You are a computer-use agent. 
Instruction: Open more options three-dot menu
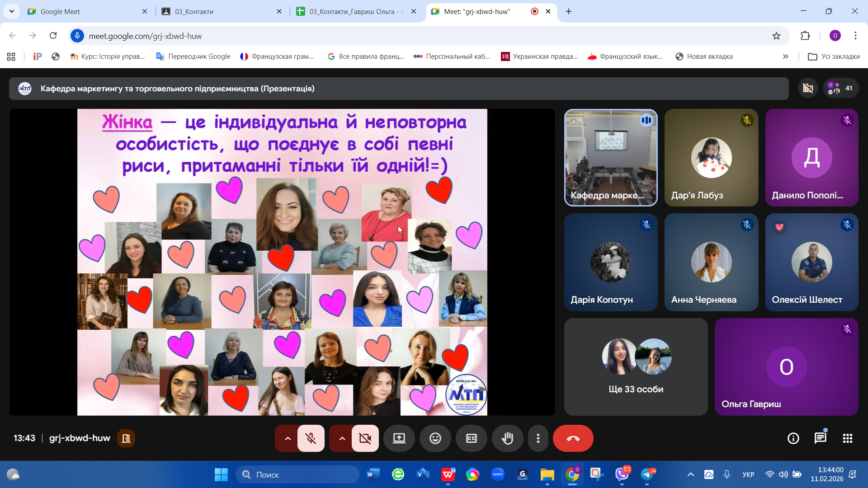(538, 438)
